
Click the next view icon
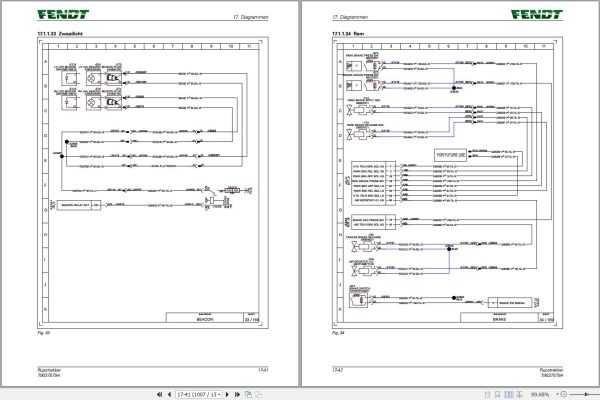[259, 394]
